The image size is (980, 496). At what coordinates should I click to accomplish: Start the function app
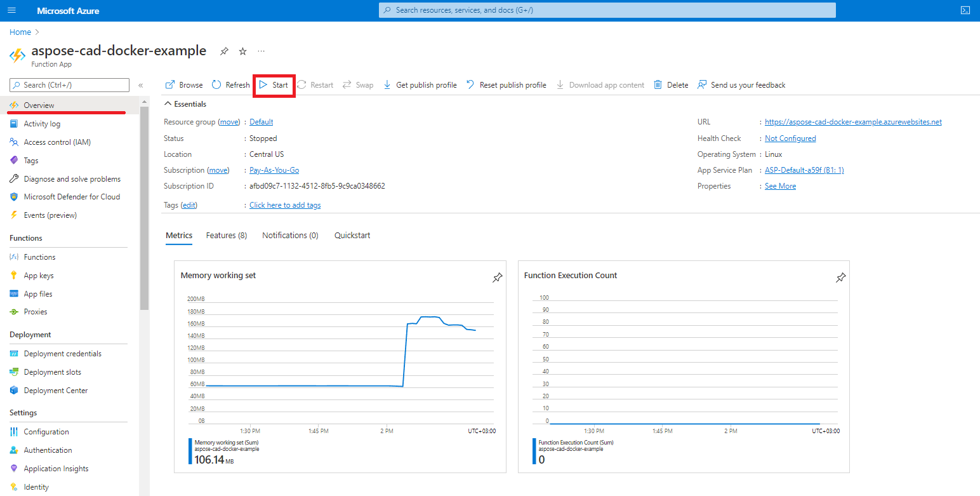tap(274, 85)
